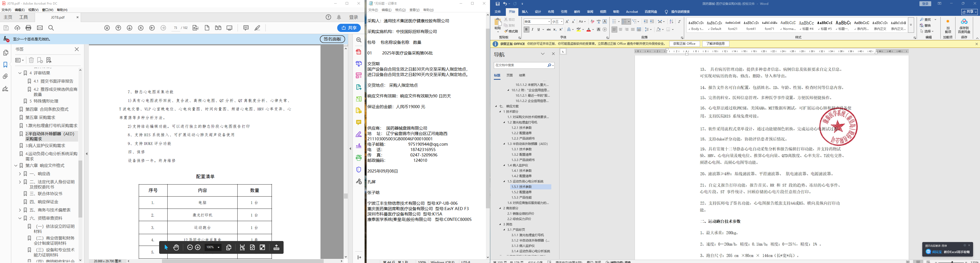
Task: Click Acrobat 签名面板 button
Action: pyautogui.click(x=333, y=39)
